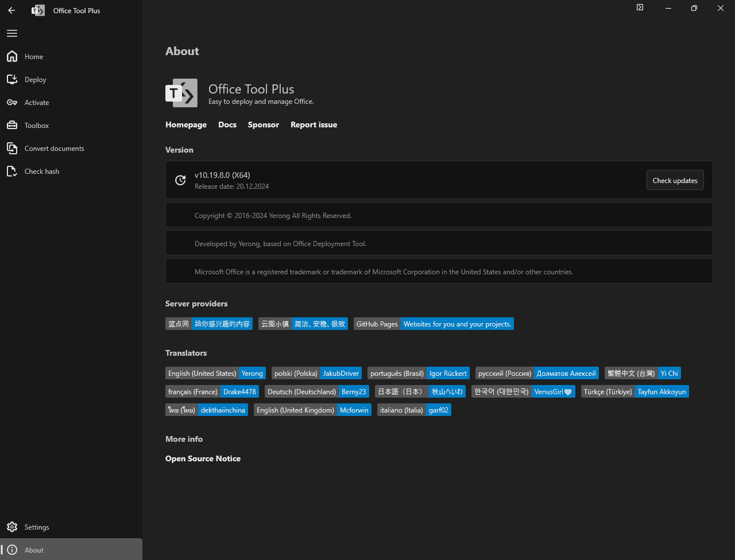Click the Check hash file icon
This screenshot has width=735, height=560.
coord(11,171)
